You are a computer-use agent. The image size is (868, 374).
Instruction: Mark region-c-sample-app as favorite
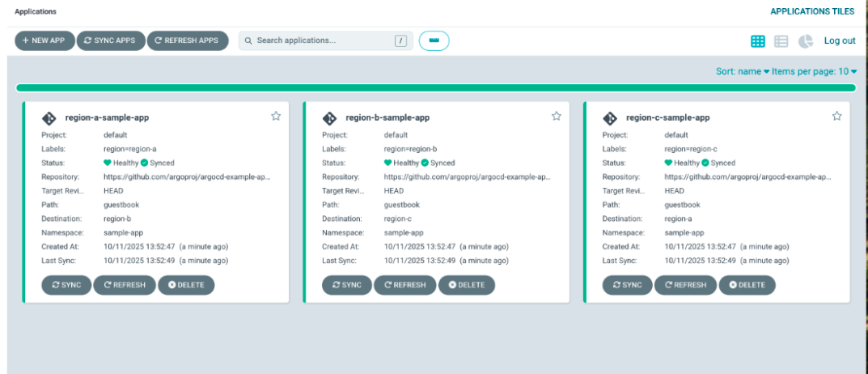tap(837, 117)
